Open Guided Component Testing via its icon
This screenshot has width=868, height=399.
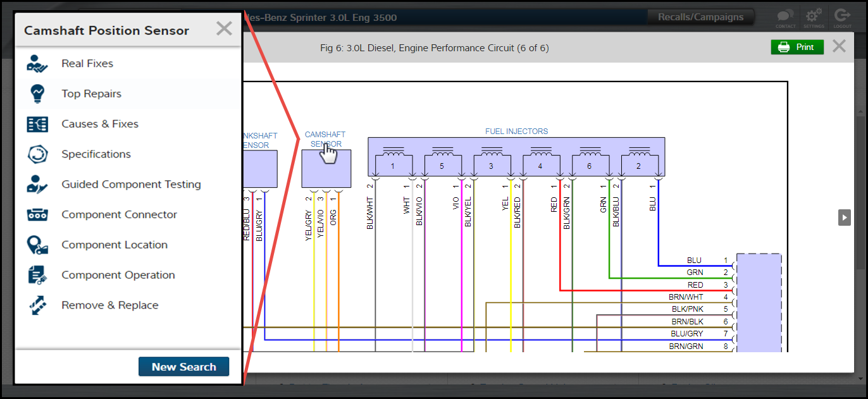pyautogui.click(x=37, y=184)
